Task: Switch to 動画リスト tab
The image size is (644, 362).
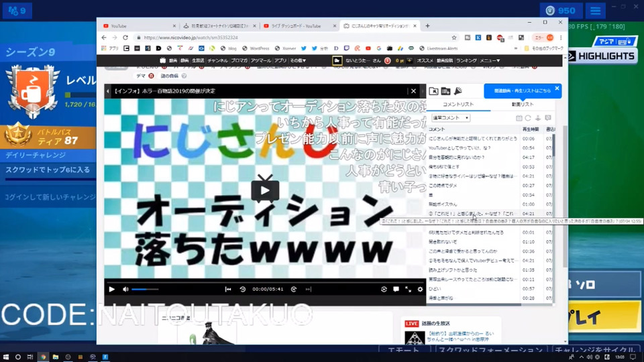Action: pos(523,105)
